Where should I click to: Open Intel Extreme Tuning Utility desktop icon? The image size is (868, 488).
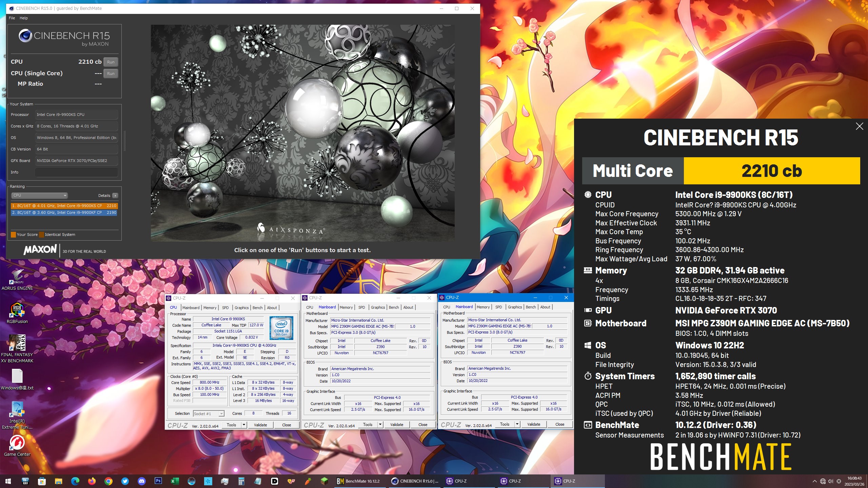point(17,415)
